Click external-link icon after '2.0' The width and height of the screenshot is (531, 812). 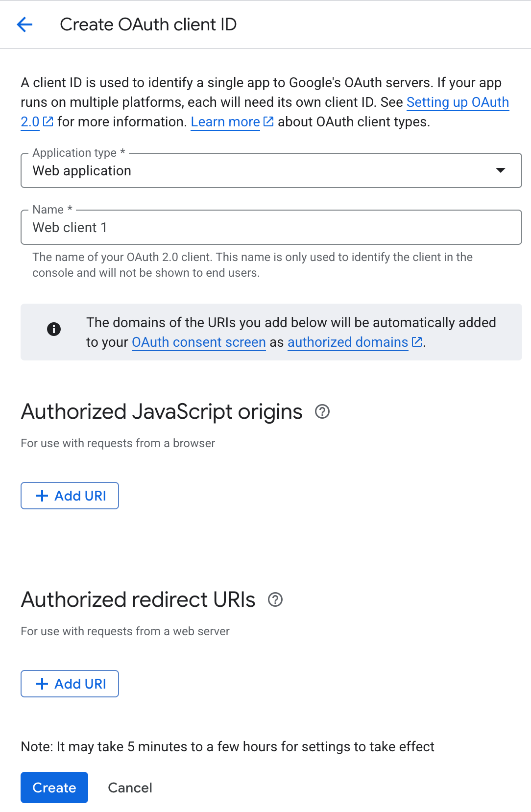click(48, 121)
